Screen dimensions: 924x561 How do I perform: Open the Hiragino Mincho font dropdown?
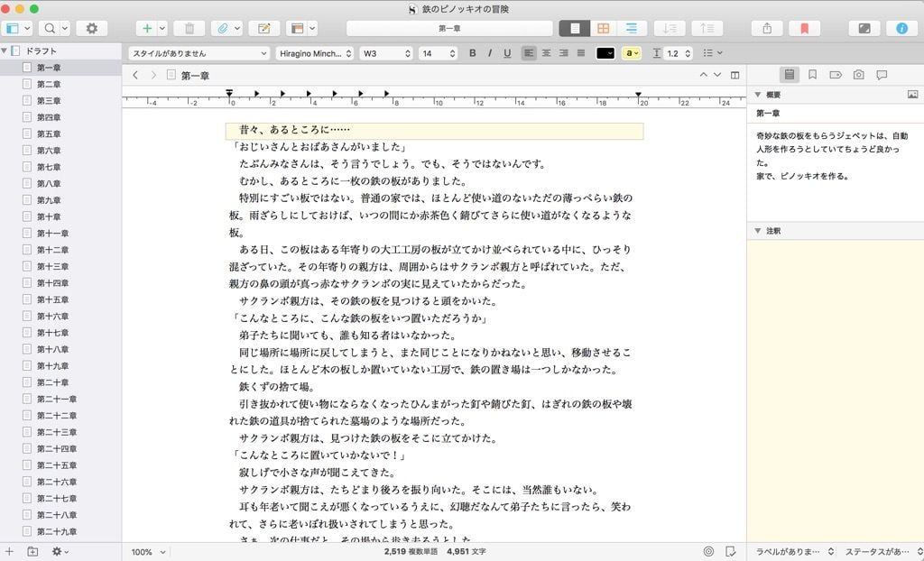tap(315, 53)
